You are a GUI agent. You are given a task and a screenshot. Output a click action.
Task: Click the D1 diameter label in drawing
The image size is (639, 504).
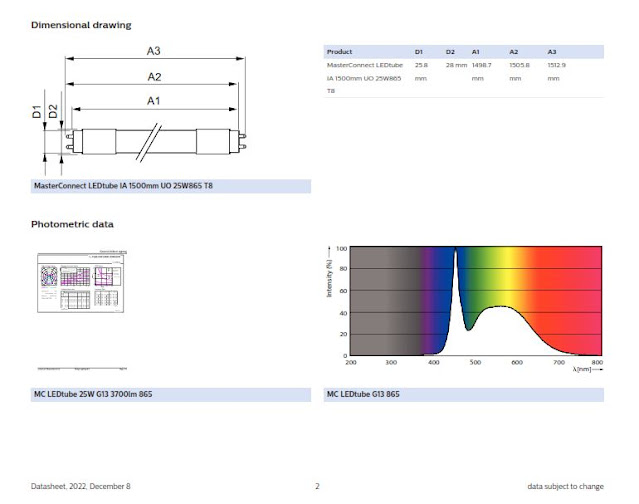click(x=37, y=111)
